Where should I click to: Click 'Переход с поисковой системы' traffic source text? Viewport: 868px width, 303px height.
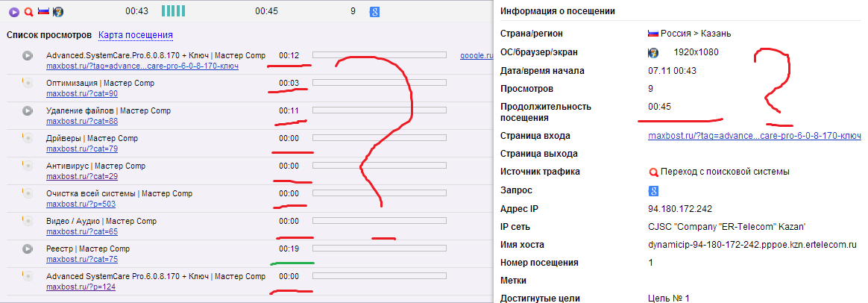(725, 172)
